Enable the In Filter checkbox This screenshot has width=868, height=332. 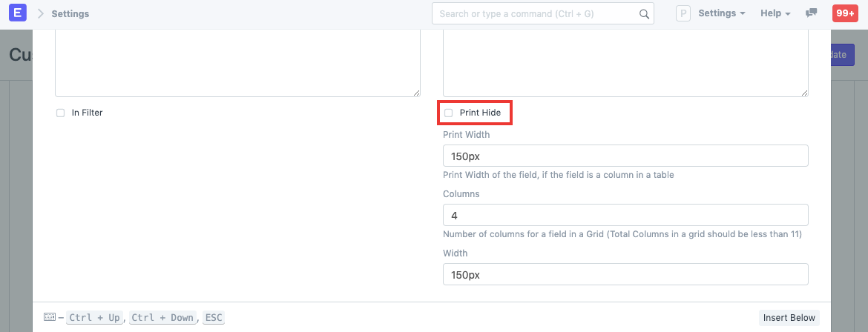click(x=61, y=113)
